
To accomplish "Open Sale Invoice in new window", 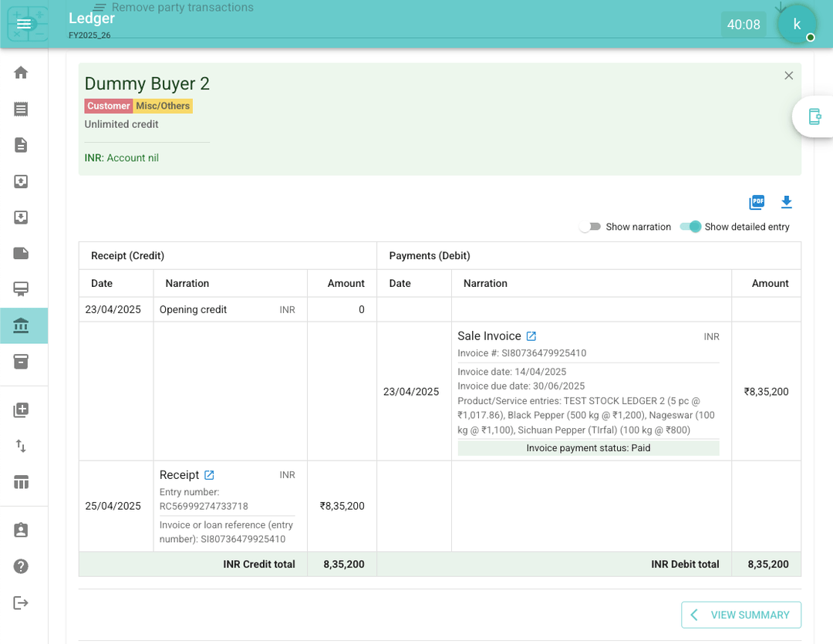I will [x=531, y=336].
